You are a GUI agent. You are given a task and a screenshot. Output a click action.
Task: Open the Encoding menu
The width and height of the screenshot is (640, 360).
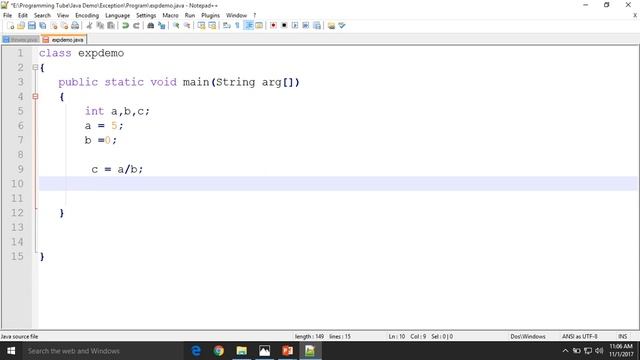[x=87, y=16]
